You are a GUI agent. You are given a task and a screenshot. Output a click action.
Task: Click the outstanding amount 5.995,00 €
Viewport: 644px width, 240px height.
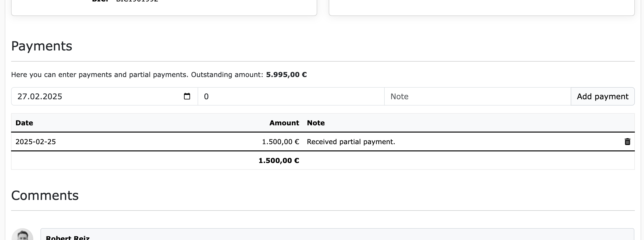(286, 75)
